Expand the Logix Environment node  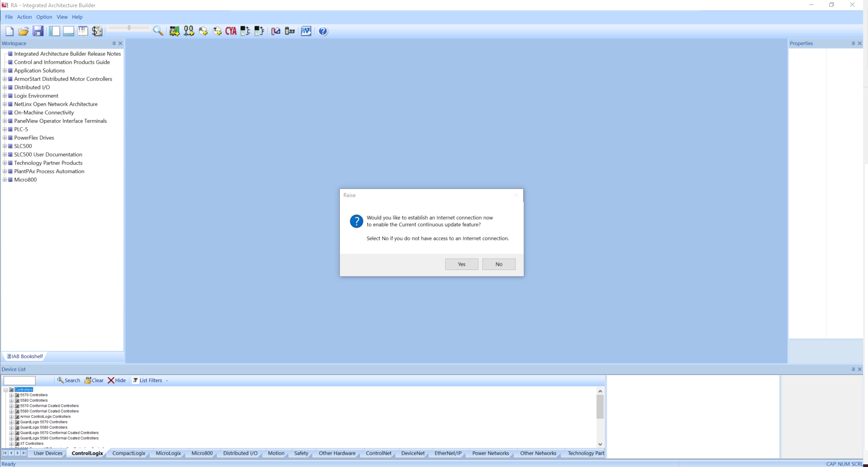(x=5, y=96)
